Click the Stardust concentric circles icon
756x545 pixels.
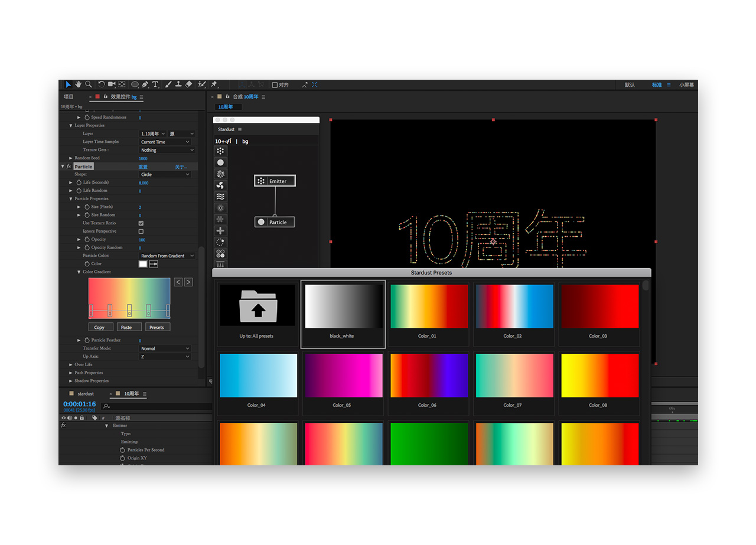[x=220, y=208]
